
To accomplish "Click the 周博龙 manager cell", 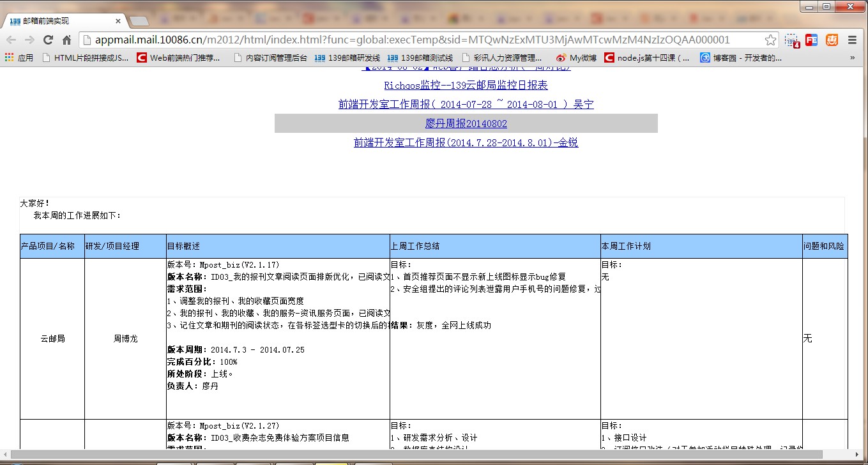I will coord(125,339).
